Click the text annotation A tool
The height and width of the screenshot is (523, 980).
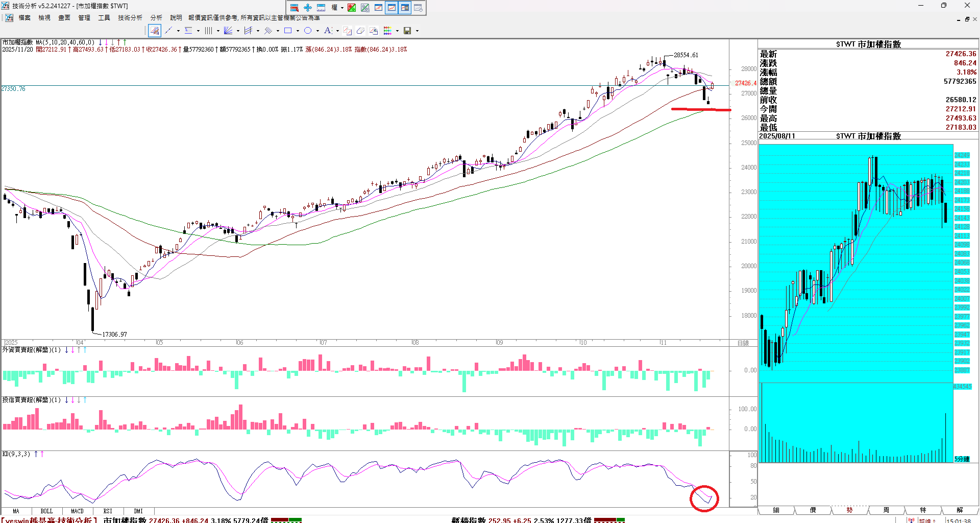pos(328,31)
